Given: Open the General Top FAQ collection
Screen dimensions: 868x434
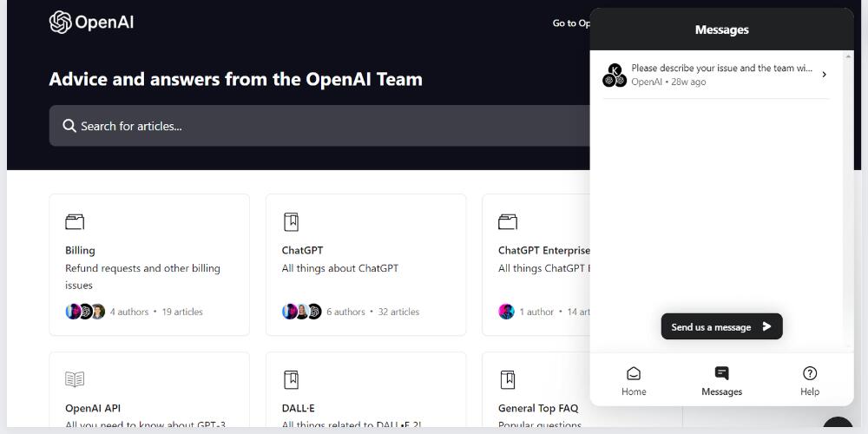Looking at the screenshot, I should [x=536, y=390].
